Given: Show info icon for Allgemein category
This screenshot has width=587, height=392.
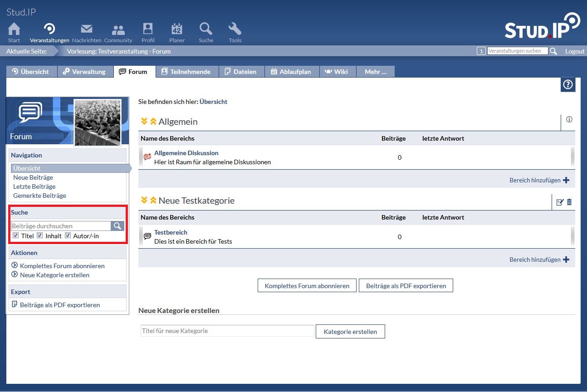Looking at the screenshot, I should tap(569, 120).
